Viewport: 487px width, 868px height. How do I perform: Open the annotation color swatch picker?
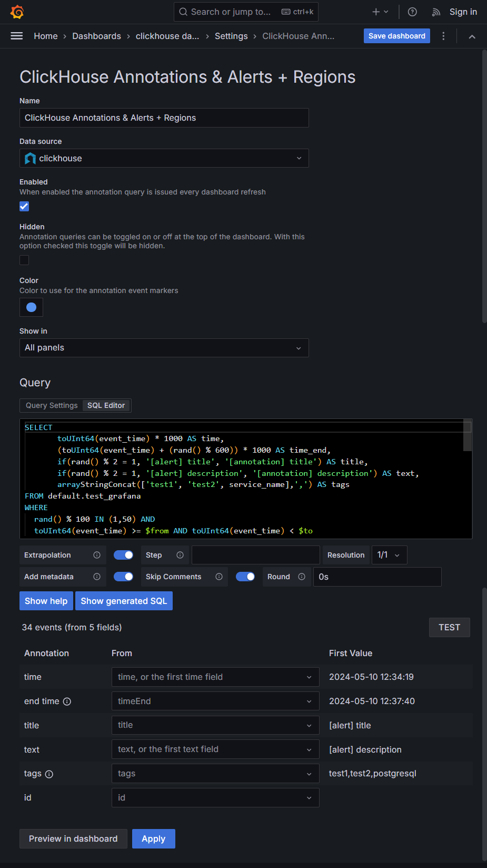pos(31,307)
